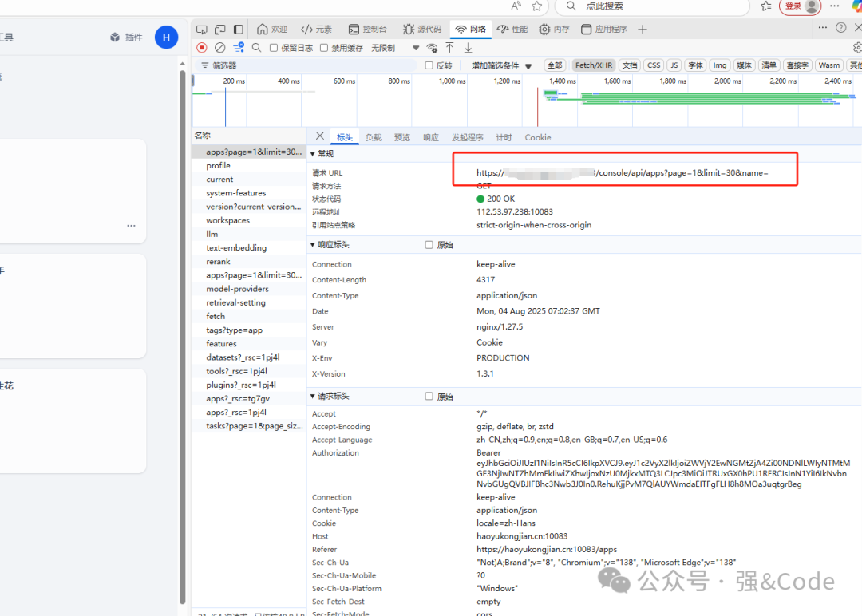Collapse the 请求标头 section
The image size is (862, 616).
[x=313, y=397]
